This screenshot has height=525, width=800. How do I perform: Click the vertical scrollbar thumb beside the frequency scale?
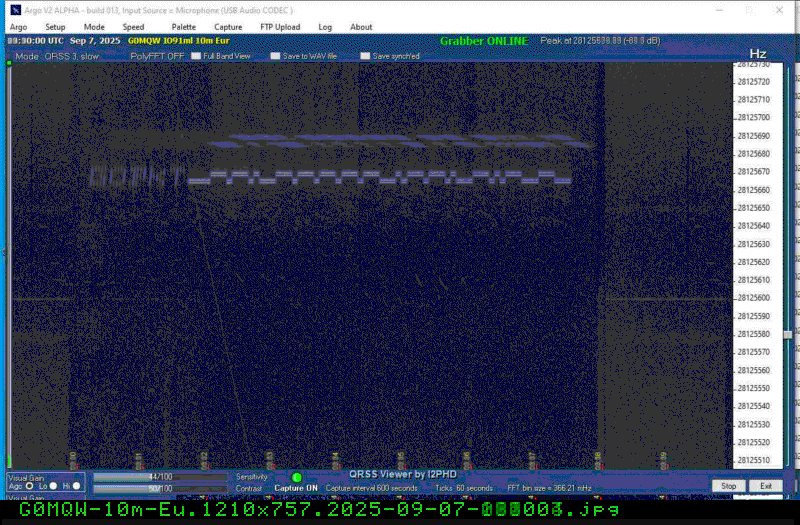click(x=788, y=335)
